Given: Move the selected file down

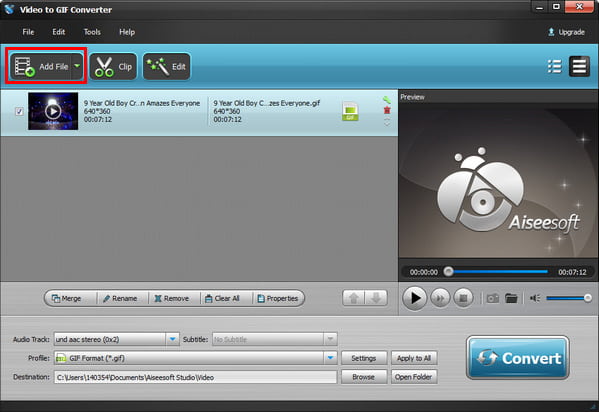Looking at the screenshot, I should pyautogui.click(x=376, y=298).
